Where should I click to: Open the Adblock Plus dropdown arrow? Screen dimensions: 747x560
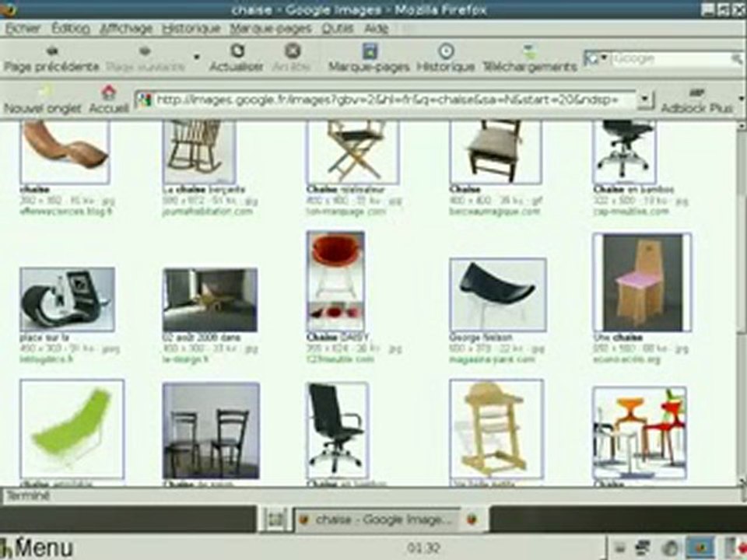(x=741, y=99)
